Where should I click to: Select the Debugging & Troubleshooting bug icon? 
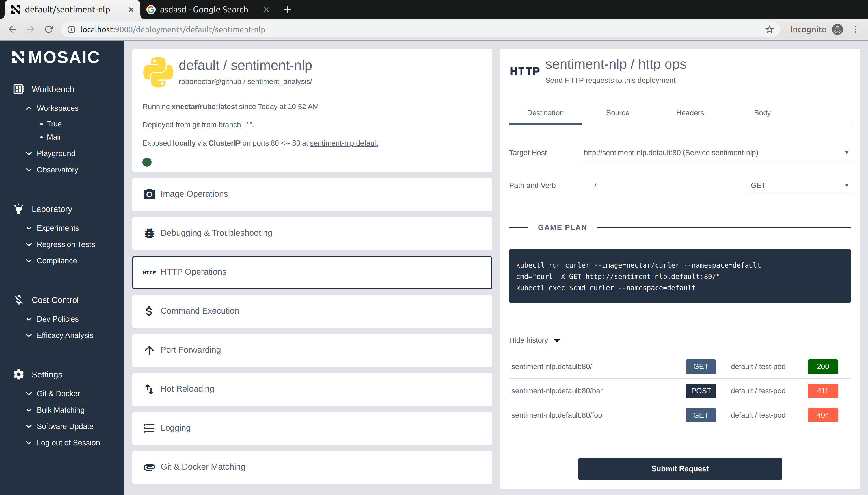149,233
